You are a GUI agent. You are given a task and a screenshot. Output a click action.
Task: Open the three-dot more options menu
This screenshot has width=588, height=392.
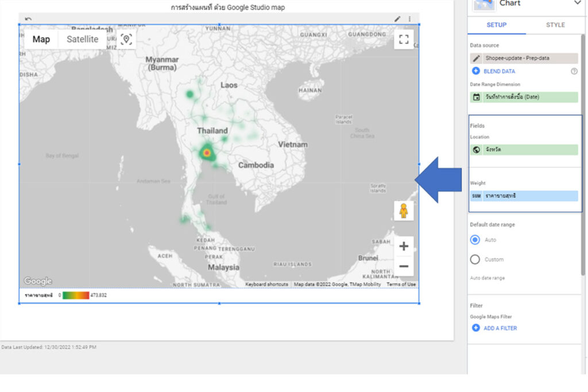(409, 19)
